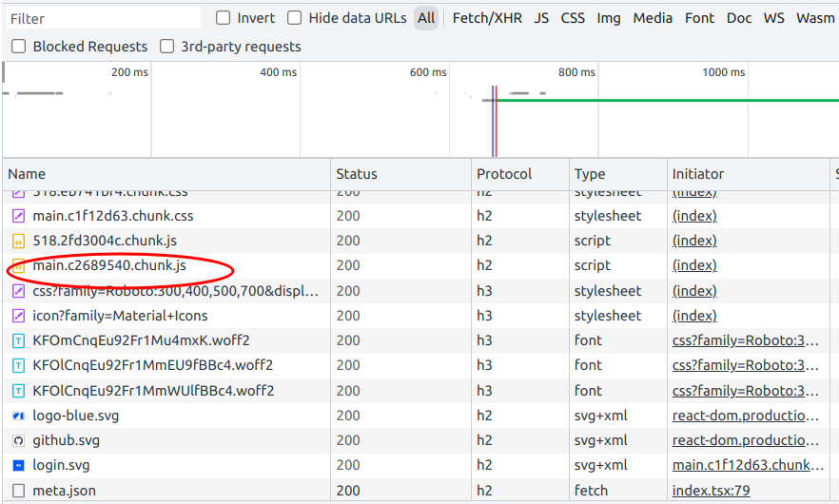The width and height of the screenshot is (839, 504).
Task: Click the 800 ms marker on timeline overview
Action: [x=576, y=72]
